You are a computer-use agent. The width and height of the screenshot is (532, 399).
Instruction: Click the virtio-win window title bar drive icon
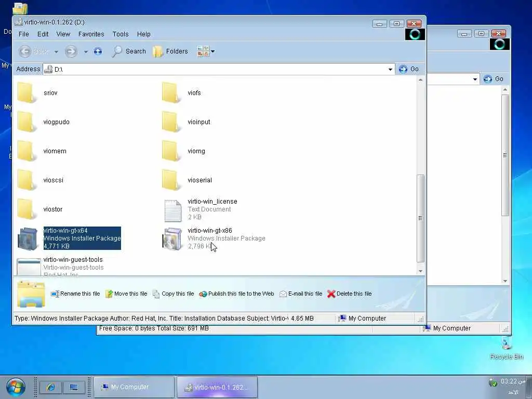point(19,22)
